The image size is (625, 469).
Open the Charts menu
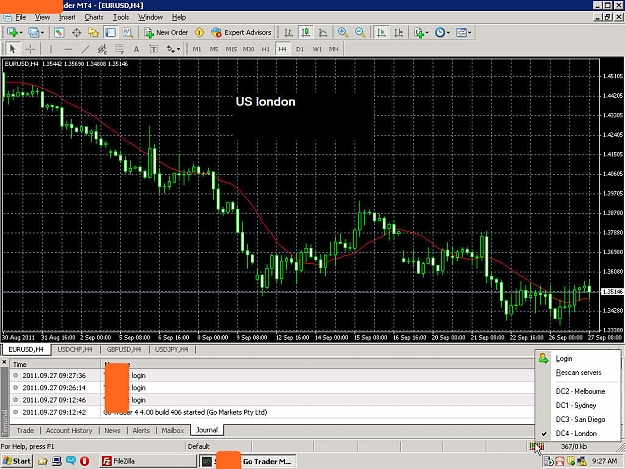94,17
